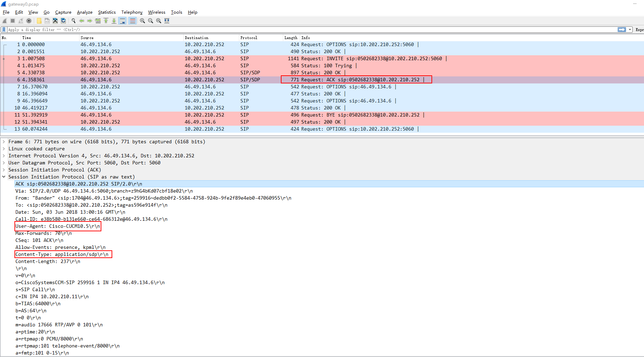Viewport: 644px width, 357px height.
Task: Select the 'c=IN IP4 10.202.210.11' line
Action: (x=52, y=296)
